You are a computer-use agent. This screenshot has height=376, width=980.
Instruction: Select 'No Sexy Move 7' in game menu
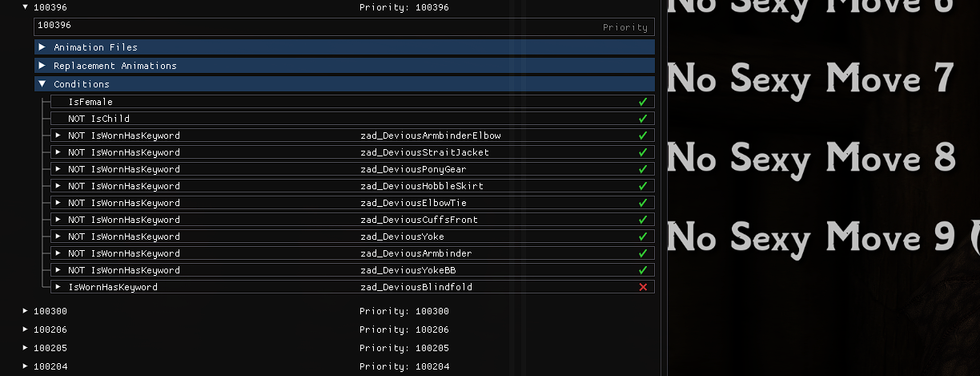[x=810, y=78]
